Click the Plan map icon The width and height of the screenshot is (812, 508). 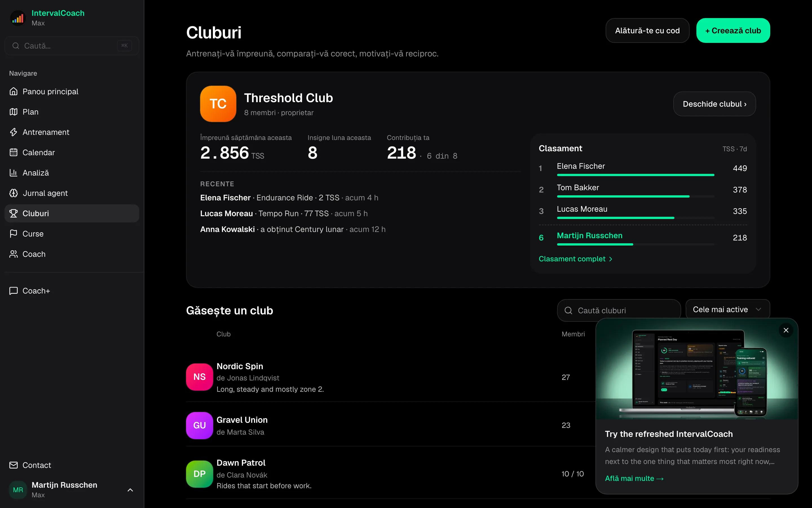14,112
